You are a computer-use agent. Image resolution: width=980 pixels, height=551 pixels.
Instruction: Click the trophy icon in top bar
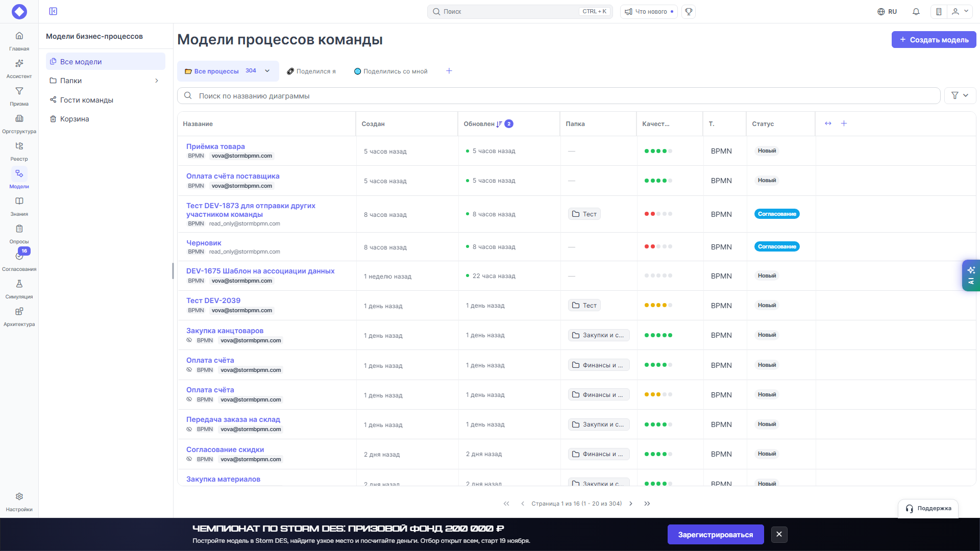[689, 12]
